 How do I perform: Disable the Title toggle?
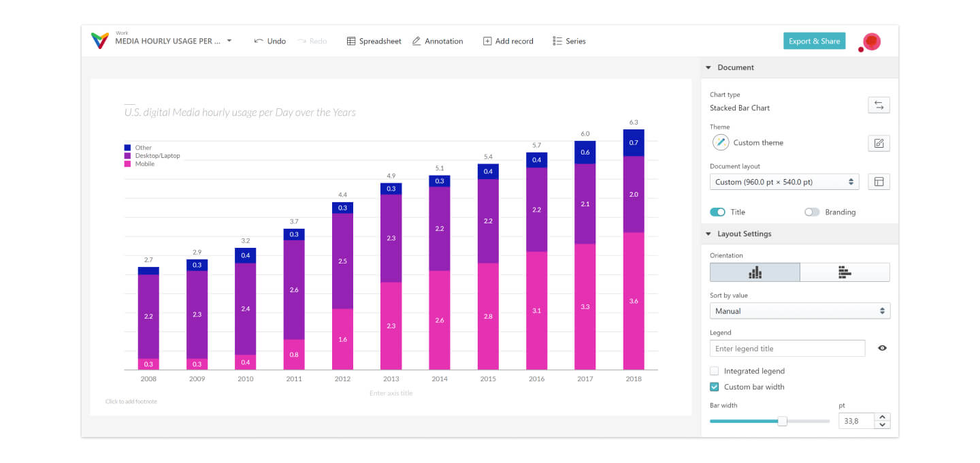[x=717, y=212]
